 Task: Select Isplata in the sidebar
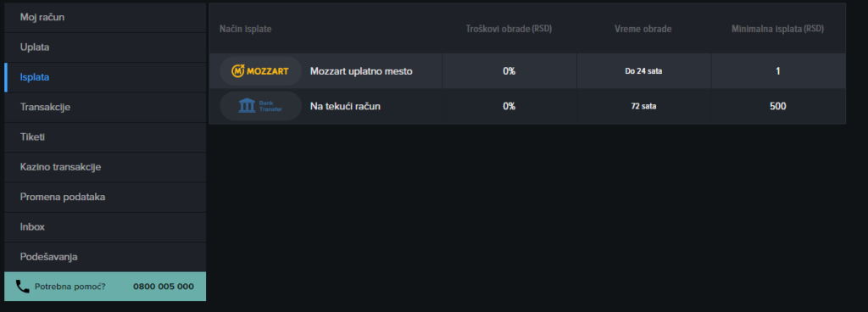point(105,77)
